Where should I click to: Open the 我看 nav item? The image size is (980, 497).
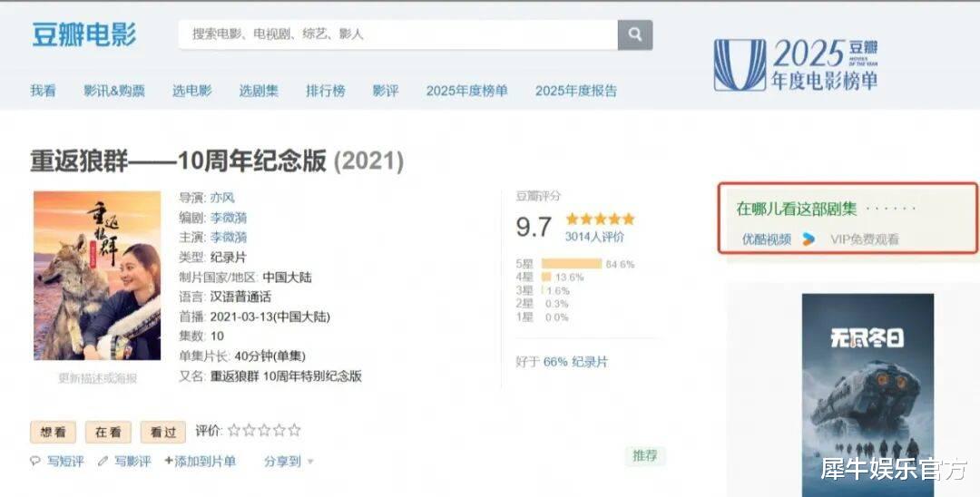(44, 91)
